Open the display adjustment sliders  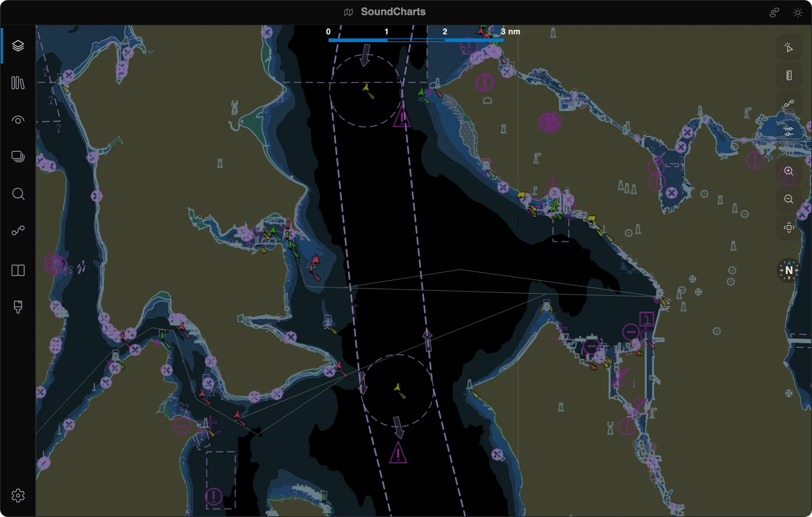pyautogui.click(x=789, y=131)
